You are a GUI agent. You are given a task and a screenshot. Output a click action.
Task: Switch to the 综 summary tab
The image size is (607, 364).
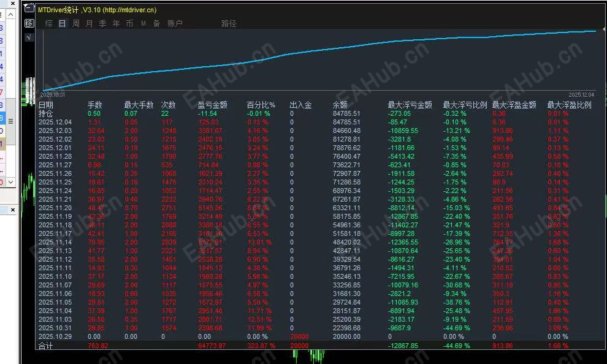[49, 23]
